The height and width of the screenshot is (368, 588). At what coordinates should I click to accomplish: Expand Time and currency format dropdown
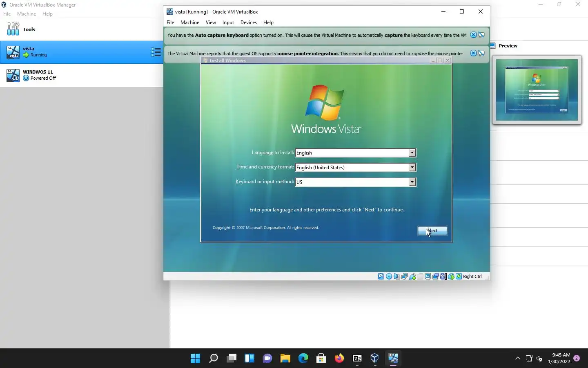(412, 167)
